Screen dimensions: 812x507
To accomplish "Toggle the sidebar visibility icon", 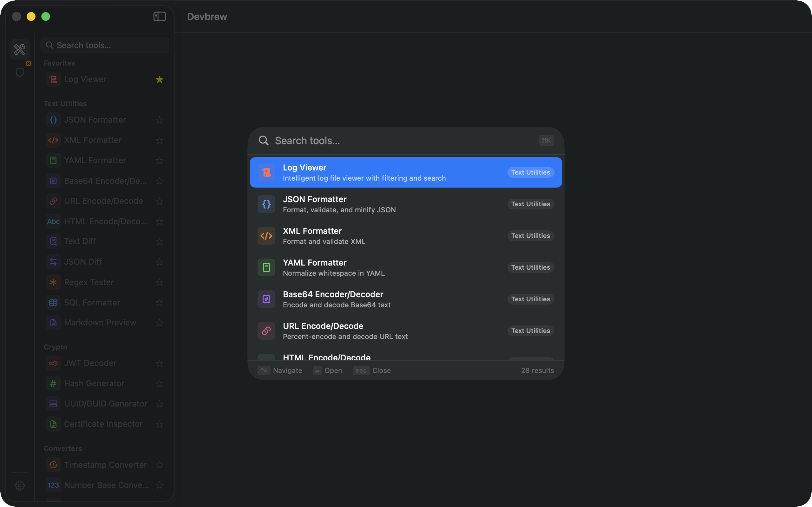I will tap(159, 16).
